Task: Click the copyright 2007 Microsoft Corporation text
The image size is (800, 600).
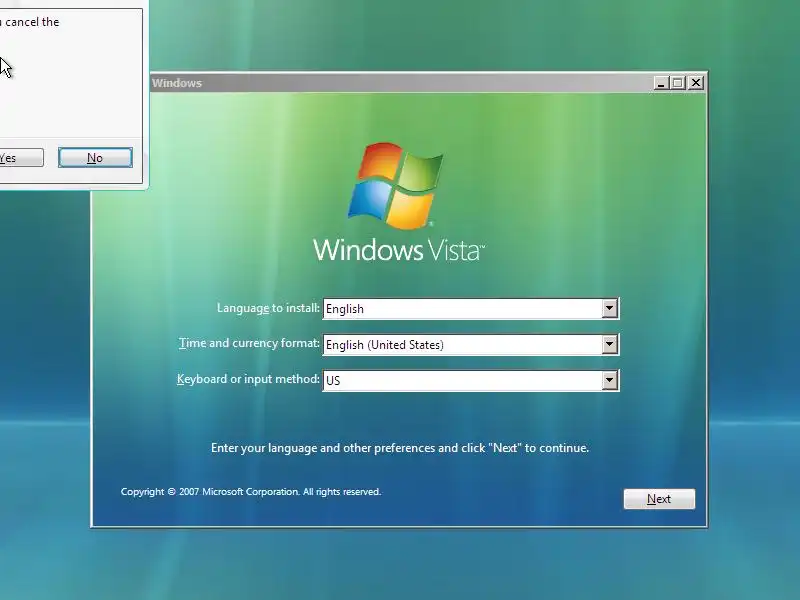Action: click(x=251, y=492)
